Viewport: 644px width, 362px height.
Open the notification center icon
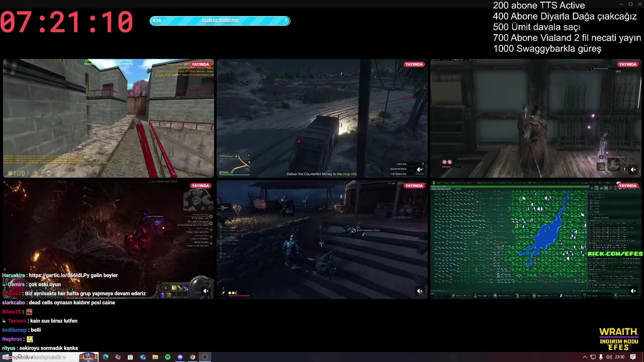(633, 357)
